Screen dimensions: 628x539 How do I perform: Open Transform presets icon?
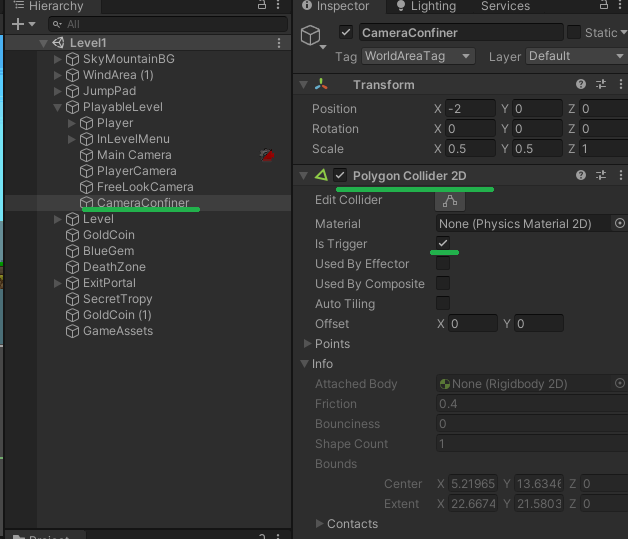(x=601, y=84)
